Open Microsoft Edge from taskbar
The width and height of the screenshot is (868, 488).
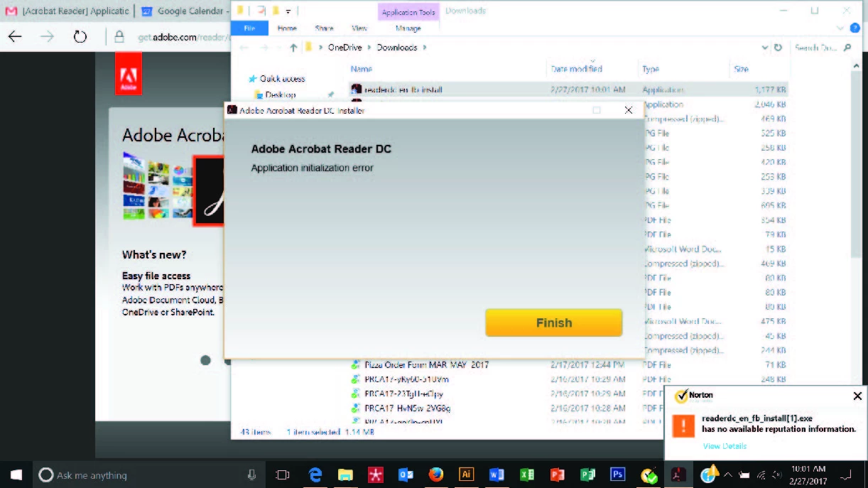click(315, 475)
